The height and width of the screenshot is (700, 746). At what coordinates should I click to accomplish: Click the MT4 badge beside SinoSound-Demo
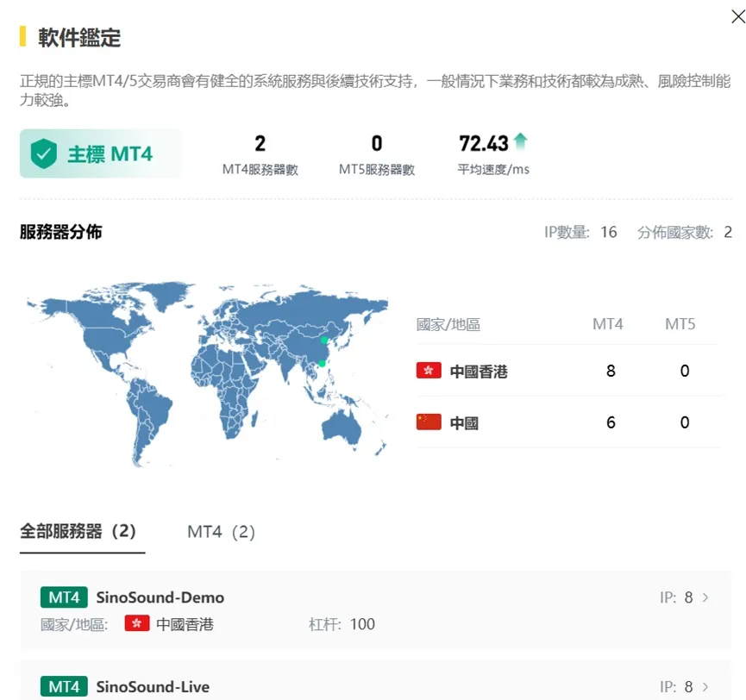click(x=64, y=597)
